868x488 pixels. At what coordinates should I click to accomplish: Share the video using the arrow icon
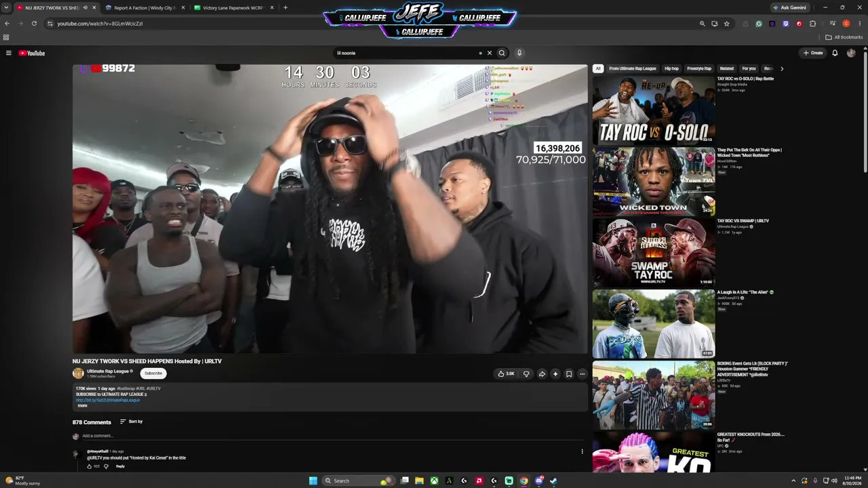pos(542,373)
